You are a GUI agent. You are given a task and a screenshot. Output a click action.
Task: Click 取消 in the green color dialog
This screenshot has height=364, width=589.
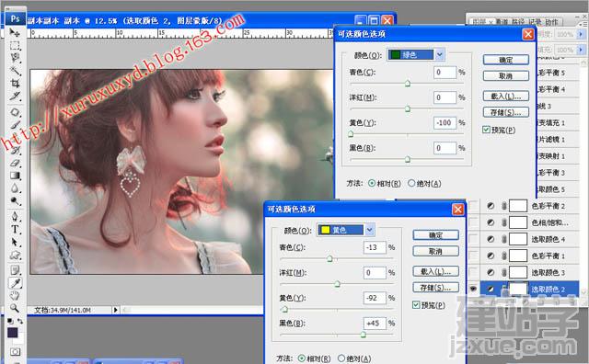coord(506,75)
